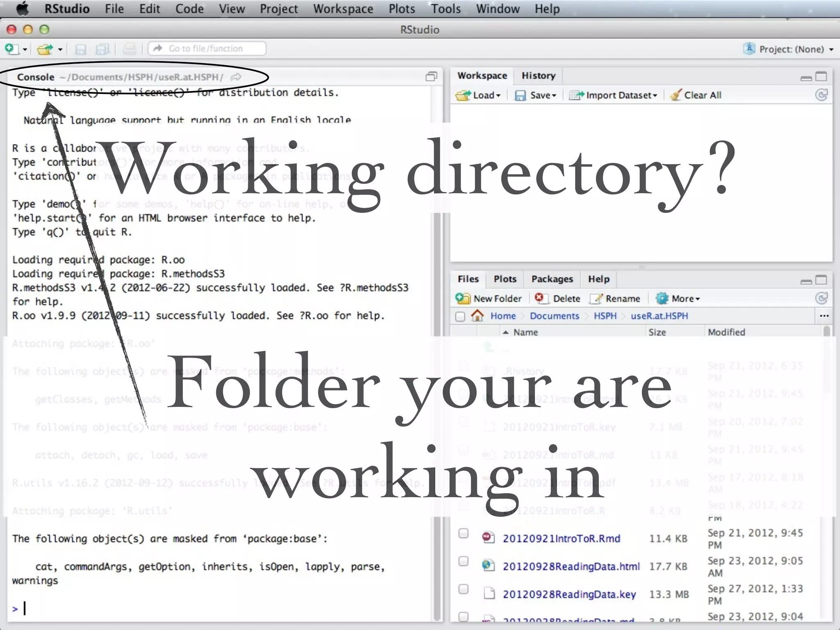Switch to the Help tab

pyautogui.click(x=599, y=279)
